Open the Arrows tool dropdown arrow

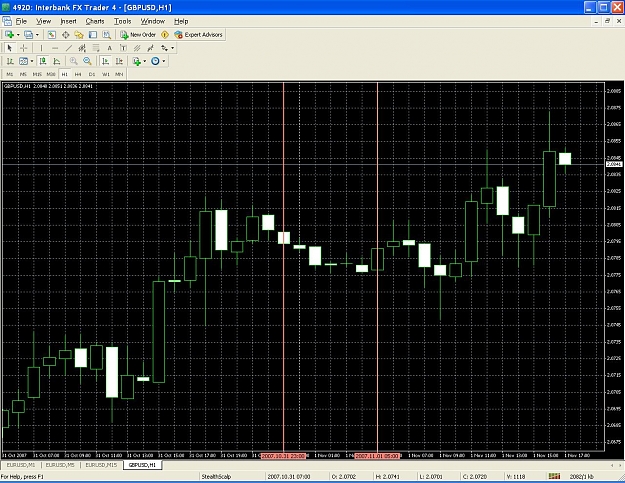(x=173, y=48)
